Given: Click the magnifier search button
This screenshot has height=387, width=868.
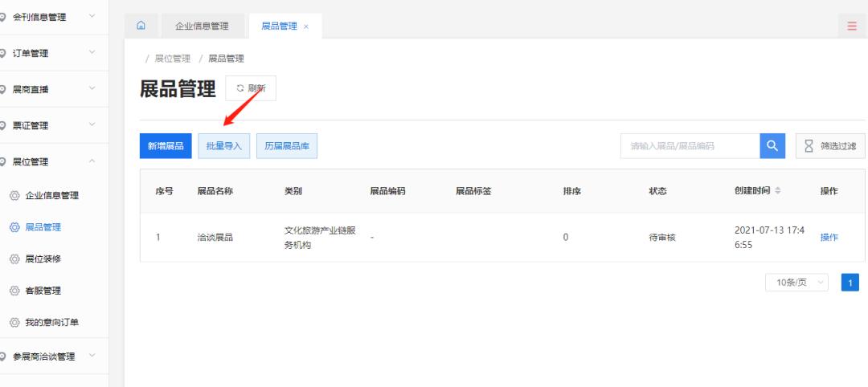Looking at the screenshot, I should pos(772,145).
